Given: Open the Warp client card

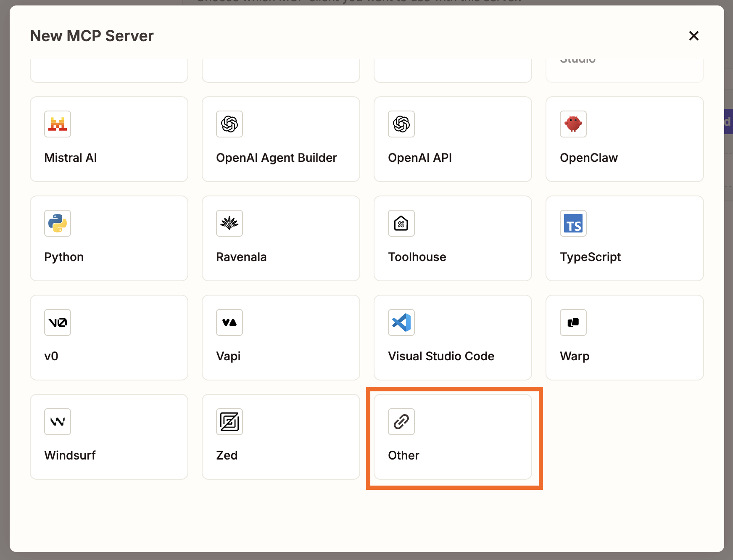Looking at the screenshot, I should tap(624, 338).
